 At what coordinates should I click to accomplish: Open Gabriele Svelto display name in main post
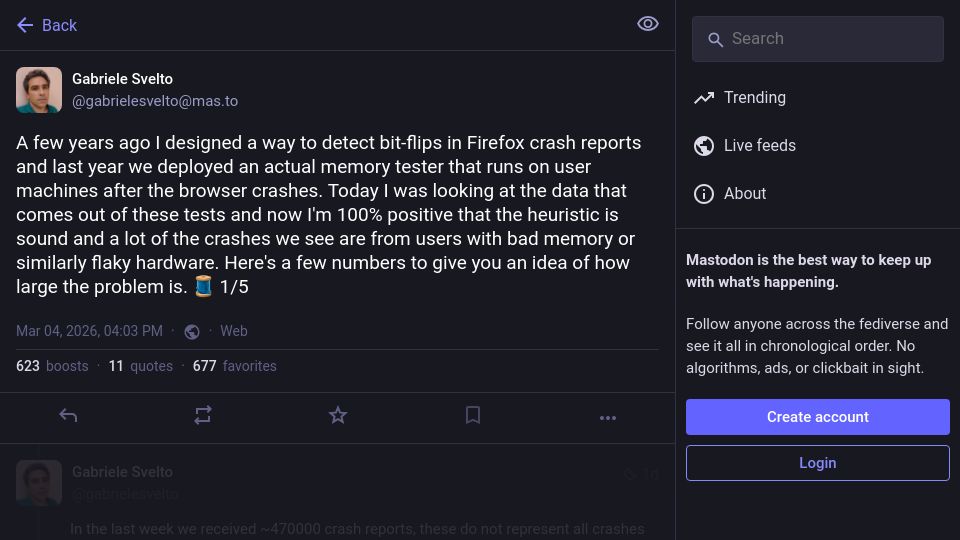pos(122,79)
